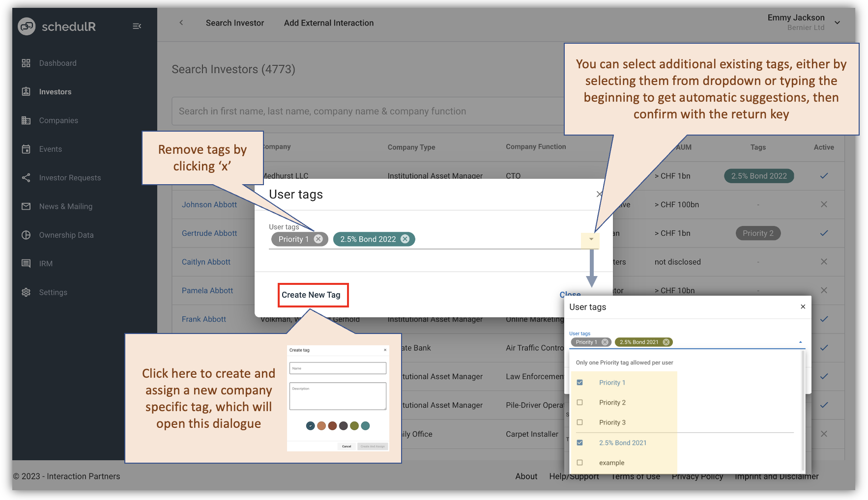Open the Events calendar section
The image size is (868, 500).
tap(51, 149)
